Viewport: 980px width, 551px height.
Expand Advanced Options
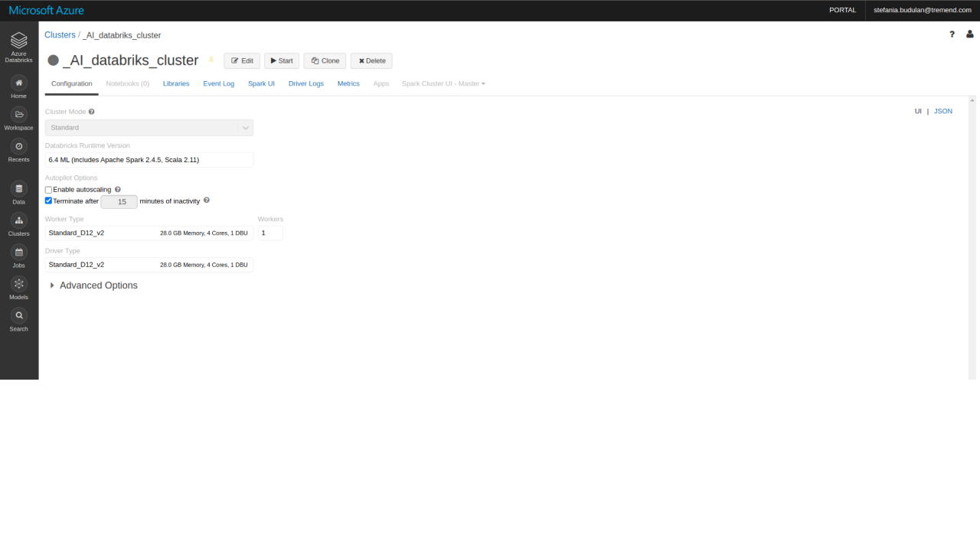(x=93, y=285)
